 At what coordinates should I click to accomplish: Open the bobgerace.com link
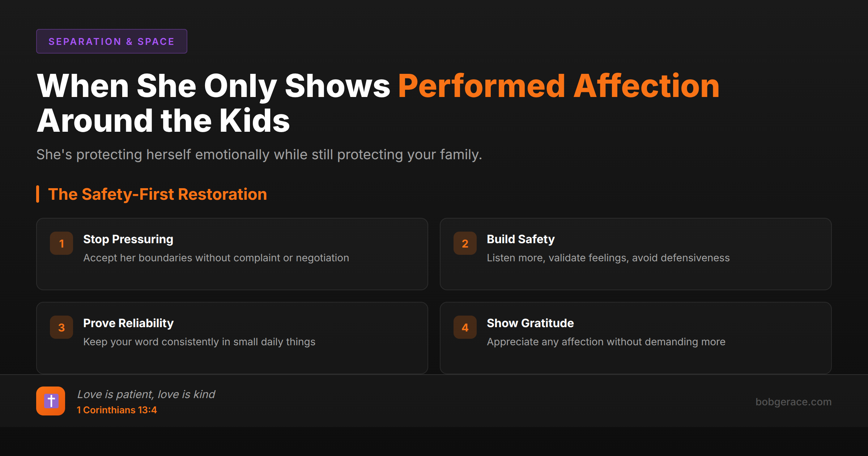793,402
